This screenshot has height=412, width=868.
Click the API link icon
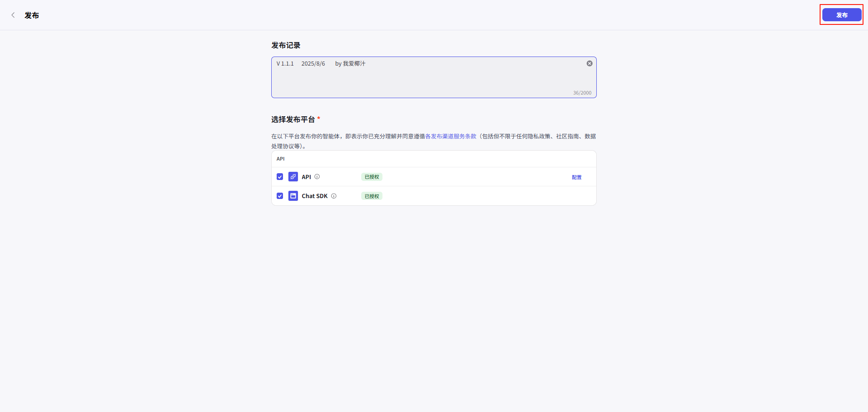click(x=293, y=176)
